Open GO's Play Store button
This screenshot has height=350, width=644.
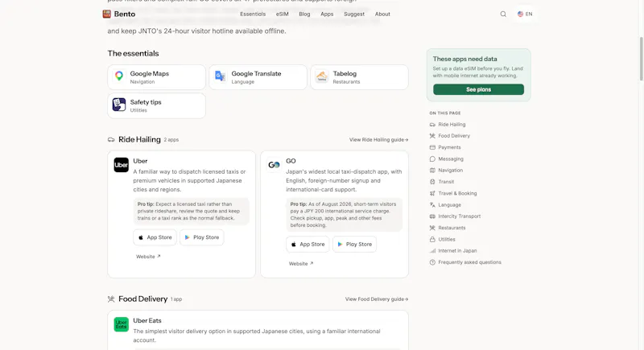coord(354,244)
